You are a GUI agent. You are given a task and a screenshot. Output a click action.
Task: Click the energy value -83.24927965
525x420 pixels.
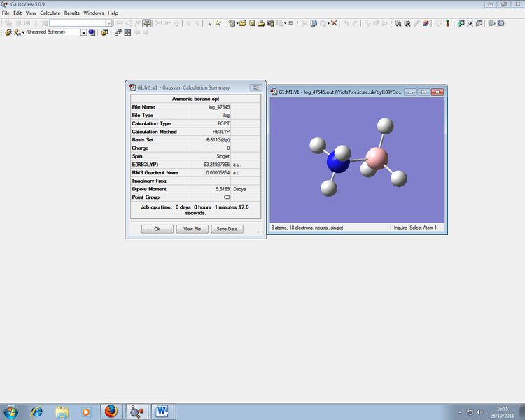click(x=216, y=164)
